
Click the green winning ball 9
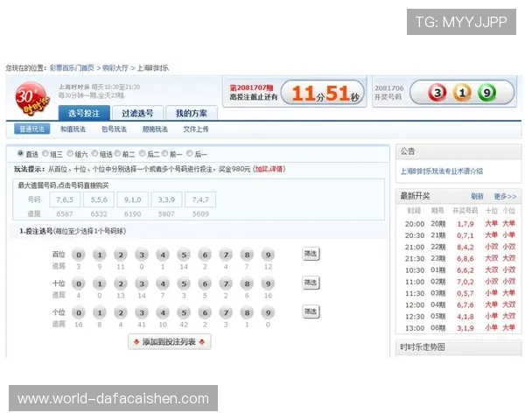(x=486, y=93)
